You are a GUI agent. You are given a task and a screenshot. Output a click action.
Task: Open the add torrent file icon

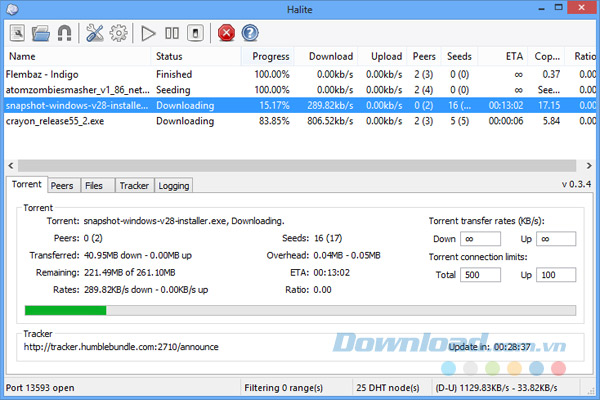pos(17,33)
